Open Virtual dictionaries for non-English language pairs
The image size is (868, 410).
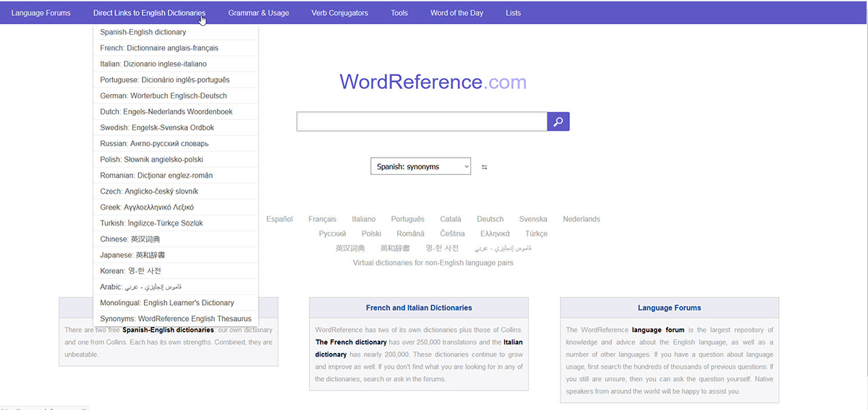[433, 263]
